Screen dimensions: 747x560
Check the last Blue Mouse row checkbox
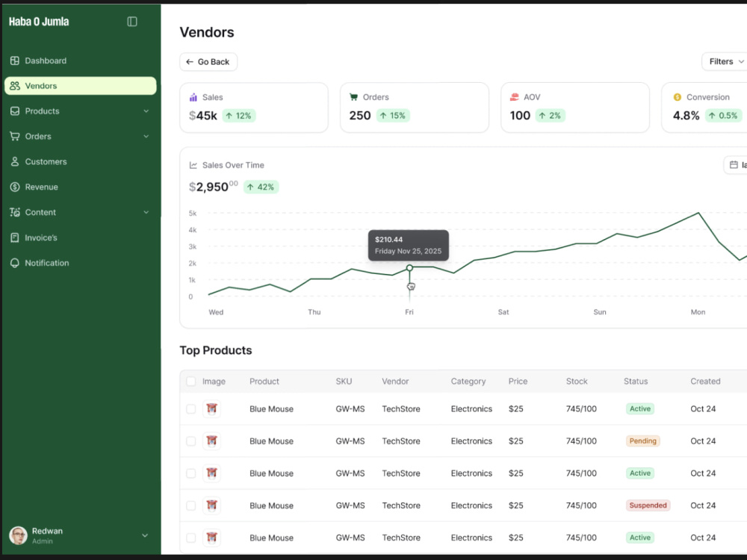pyautogui.click(x=191, y=538)
